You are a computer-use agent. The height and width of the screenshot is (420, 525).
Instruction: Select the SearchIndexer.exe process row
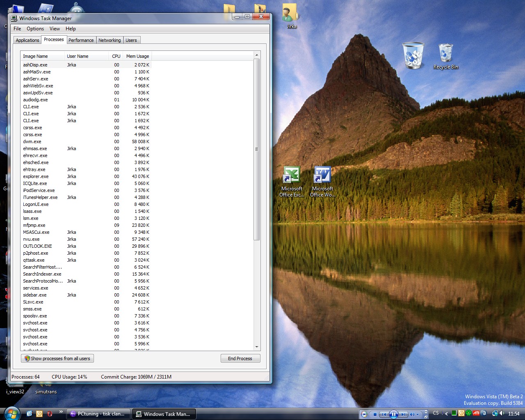(86, 274)
